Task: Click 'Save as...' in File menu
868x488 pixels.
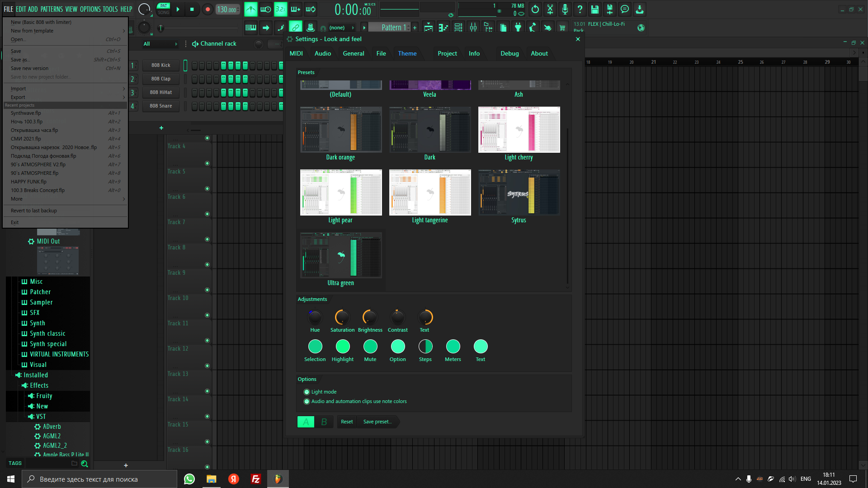Action: pyautogui.click(x=20, y=60)
